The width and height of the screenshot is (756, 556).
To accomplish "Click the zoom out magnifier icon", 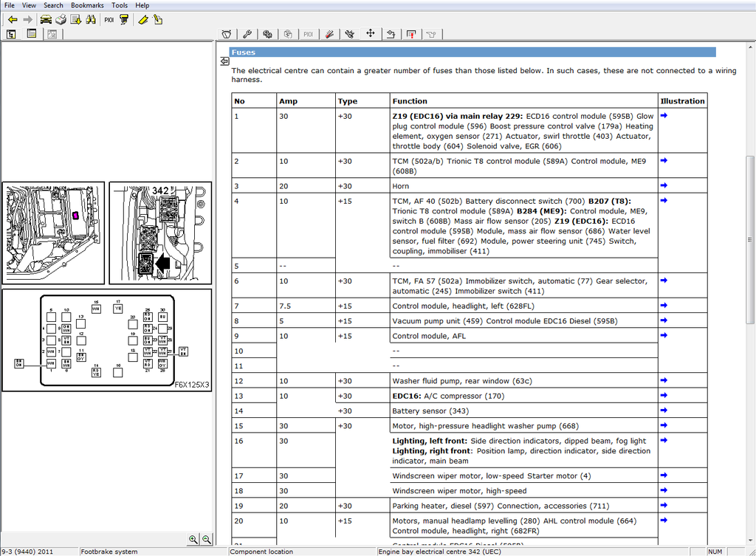I will (207, 540).
